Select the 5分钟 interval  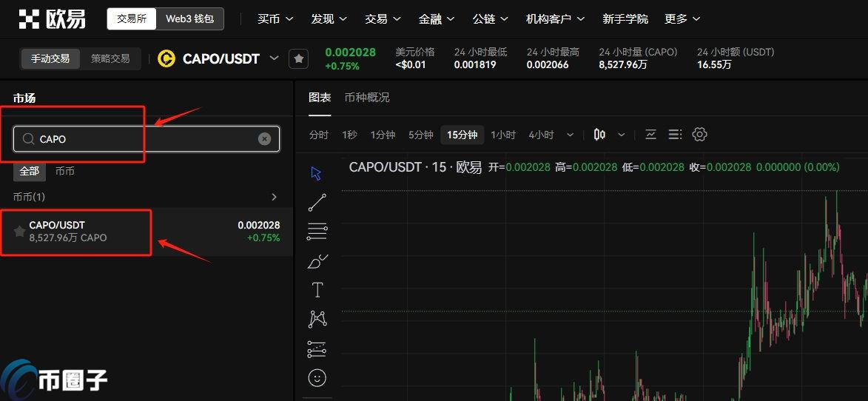tap(421, 135)
